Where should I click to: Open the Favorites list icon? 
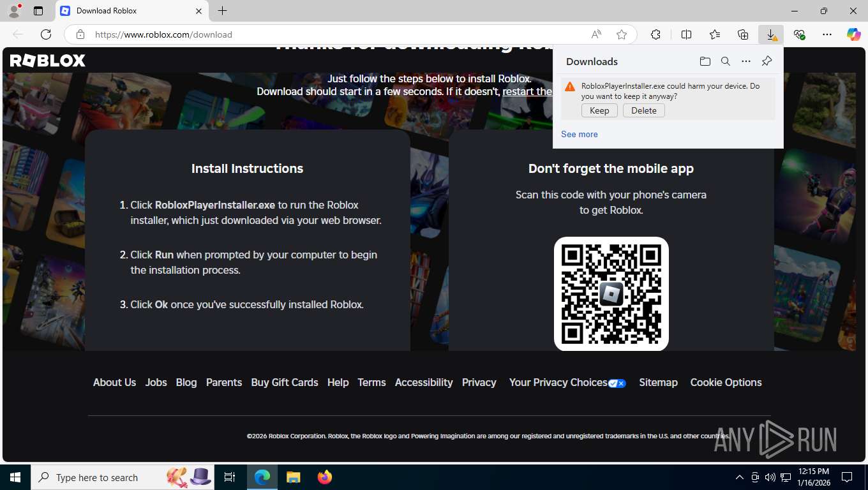pos(715,34)
